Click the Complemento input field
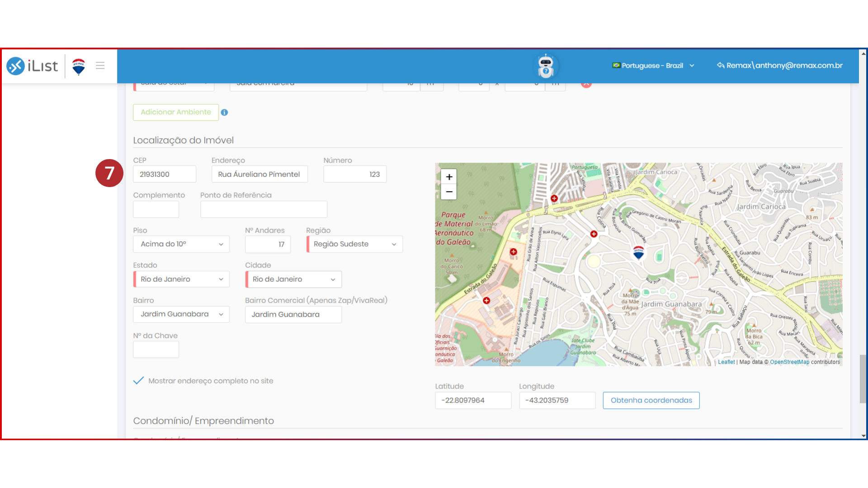 [156, 209]
